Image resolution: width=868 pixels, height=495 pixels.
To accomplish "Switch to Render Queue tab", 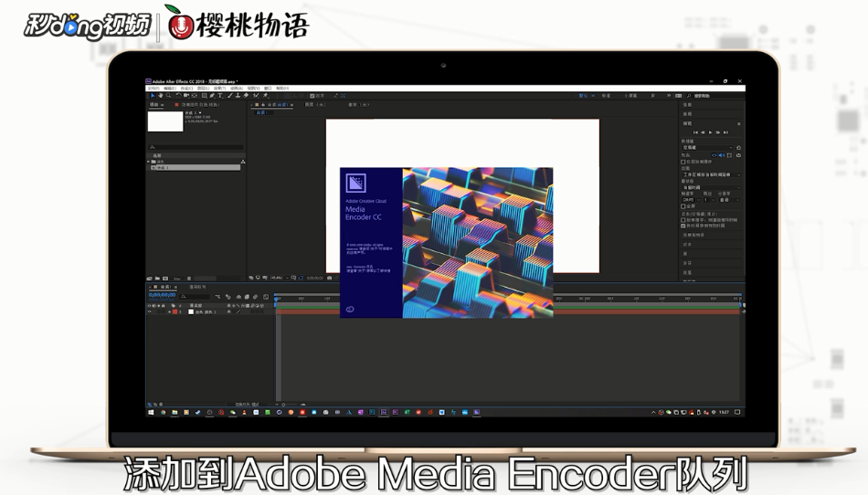I will pyautogui.click(x=197, y=287).
